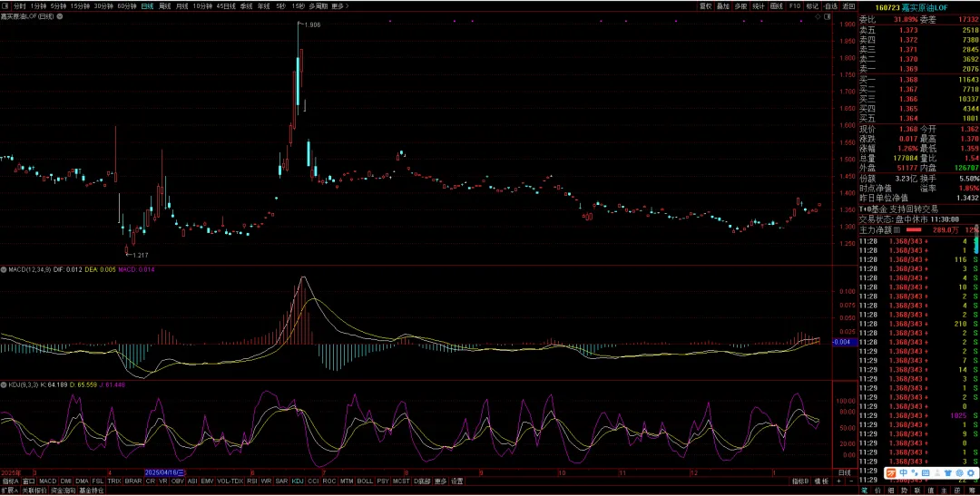This screenshot has width=980, height=496.
Task: Open indicator 设置 settings
Action: click(x=457, y=481)
